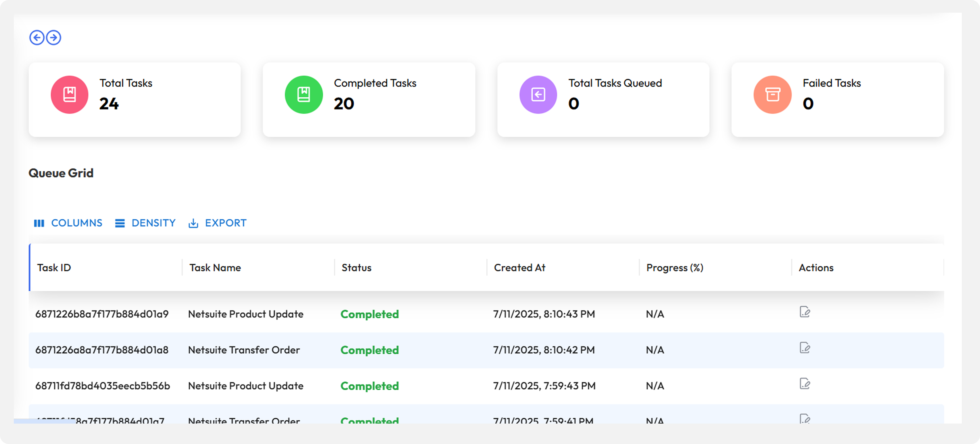Open edit action for task ending d01a8
980x444 pixels.
(x=805, y=348)
